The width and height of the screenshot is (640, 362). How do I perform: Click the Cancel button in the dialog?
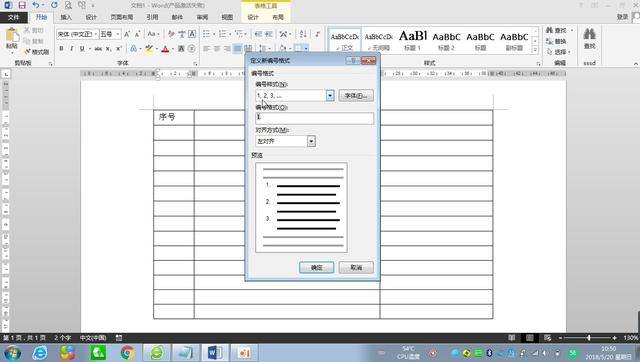pos(356,267)
